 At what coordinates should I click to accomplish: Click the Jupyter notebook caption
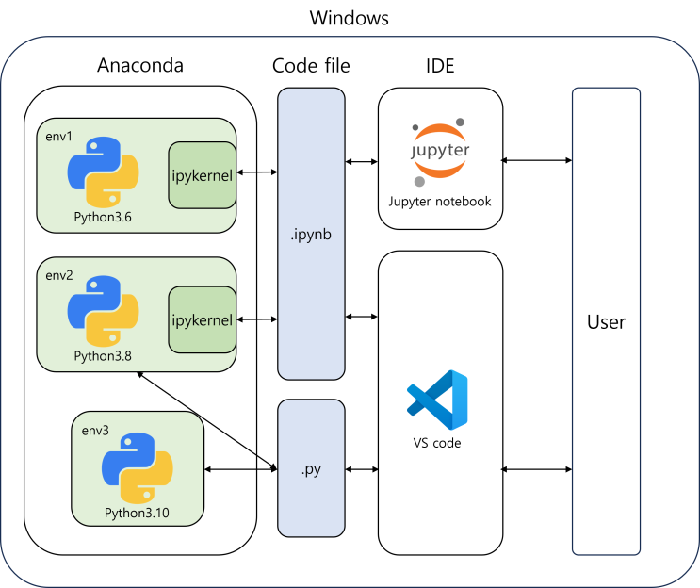440,202
